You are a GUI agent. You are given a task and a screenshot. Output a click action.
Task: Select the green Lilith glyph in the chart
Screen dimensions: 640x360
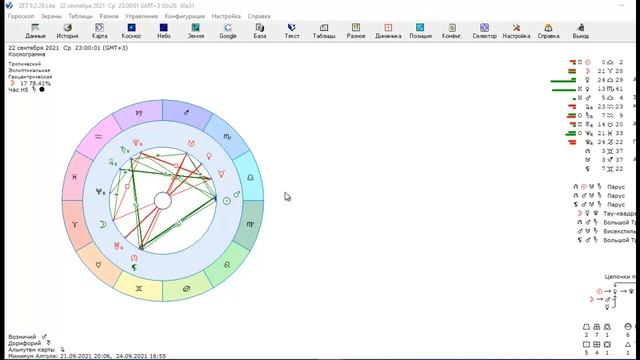pyautogui.click(x=133, y=267)
